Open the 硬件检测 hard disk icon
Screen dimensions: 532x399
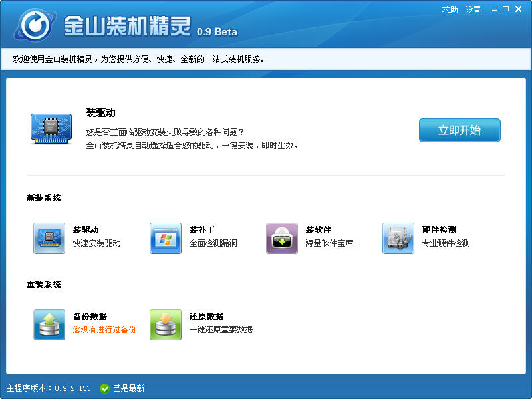click(398, 238)
